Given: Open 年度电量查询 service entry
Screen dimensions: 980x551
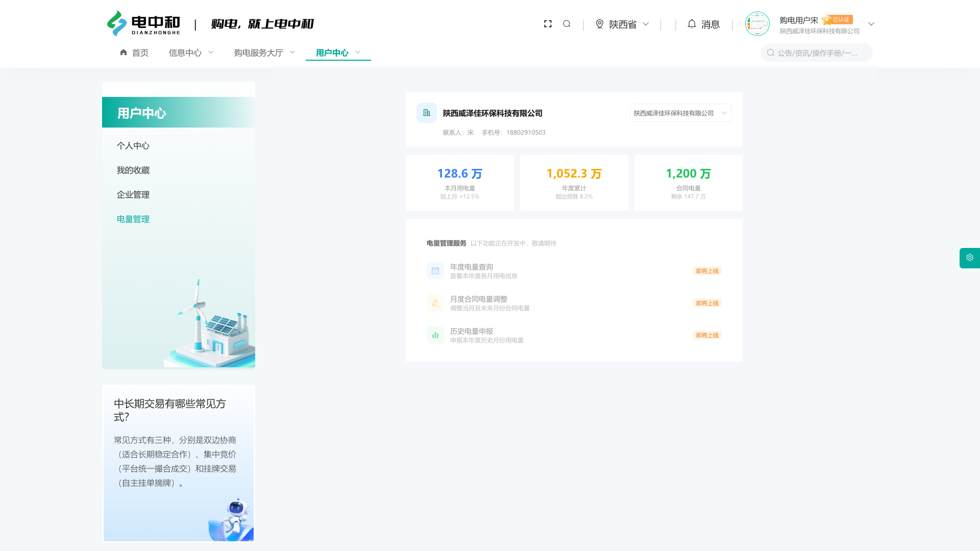Looking at the screenshot, I should click(574, 271).
